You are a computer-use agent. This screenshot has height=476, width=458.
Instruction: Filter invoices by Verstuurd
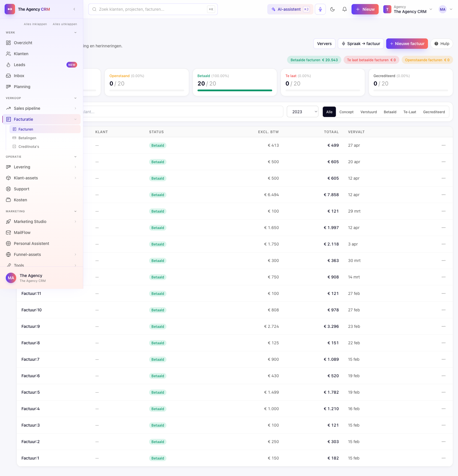click(368, 112)
